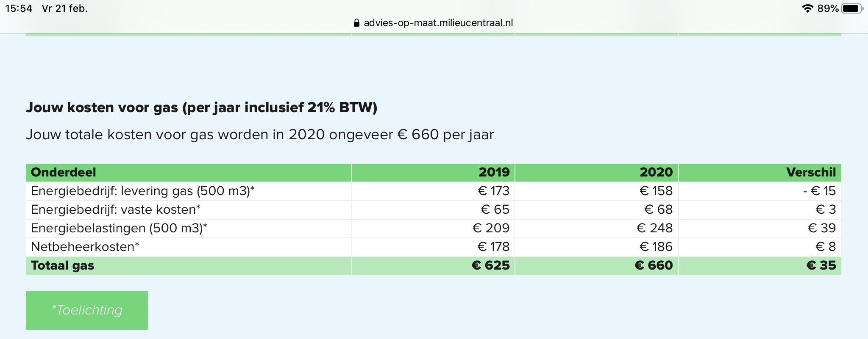Select the Netbeheerkosten row label
868x339 pixels.
pyautogui.click(x=85, y=247)
